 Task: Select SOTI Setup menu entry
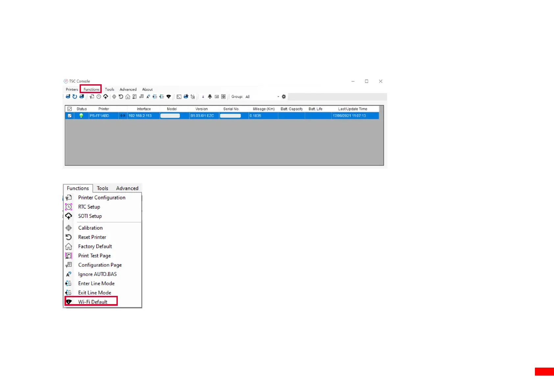click(103, 216)
